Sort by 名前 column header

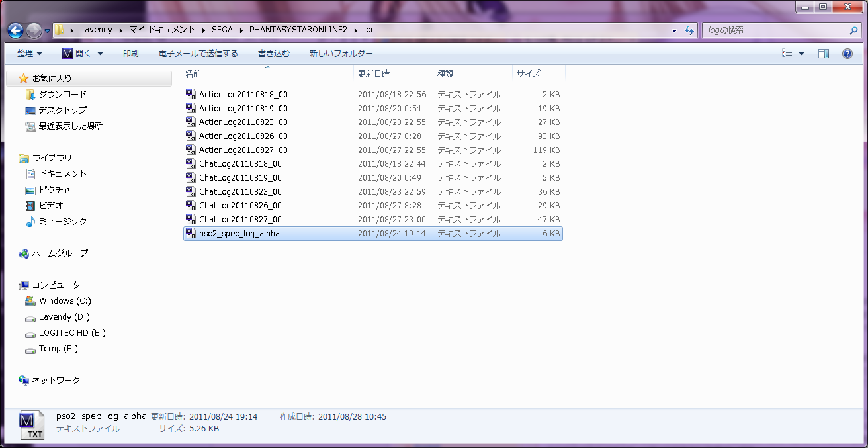(x=267, y=73)
